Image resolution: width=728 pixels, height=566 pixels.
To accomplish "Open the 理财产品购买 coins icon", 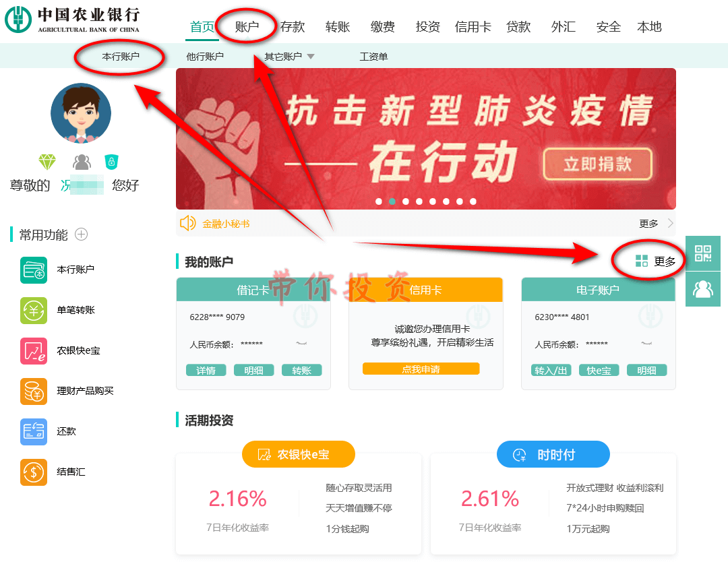I will (x=34, y=391).
